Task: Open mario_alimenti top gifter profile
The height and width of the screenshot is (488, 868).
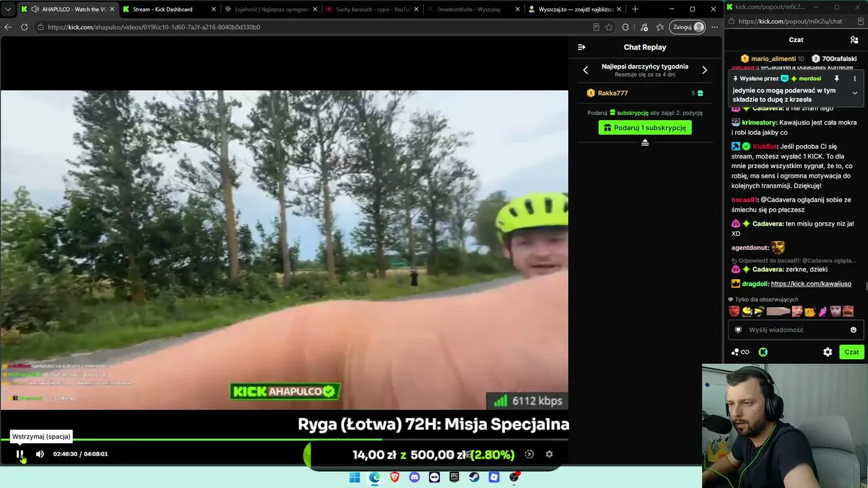Action: (773, 59)
